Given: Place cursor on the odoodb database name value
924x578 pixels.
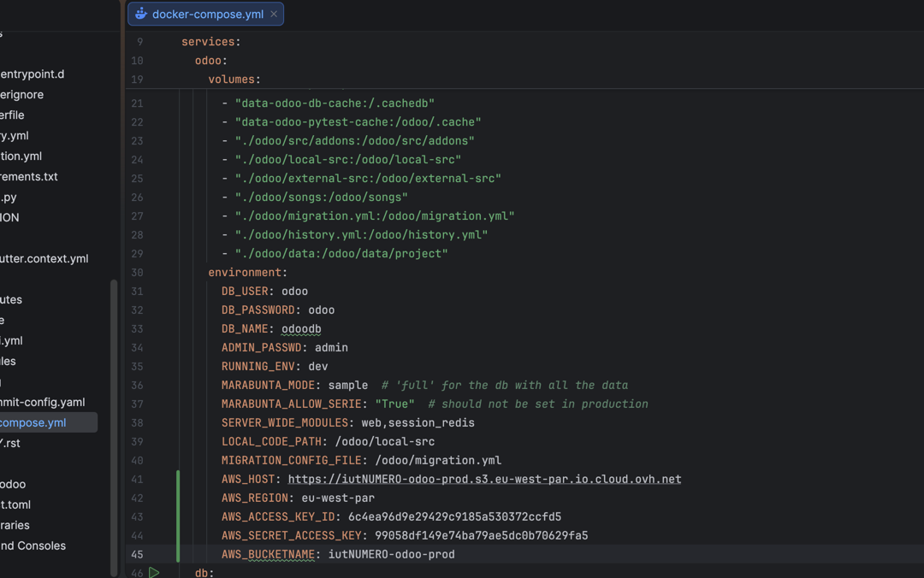Looking at the screenshot, I should (301, 329).
